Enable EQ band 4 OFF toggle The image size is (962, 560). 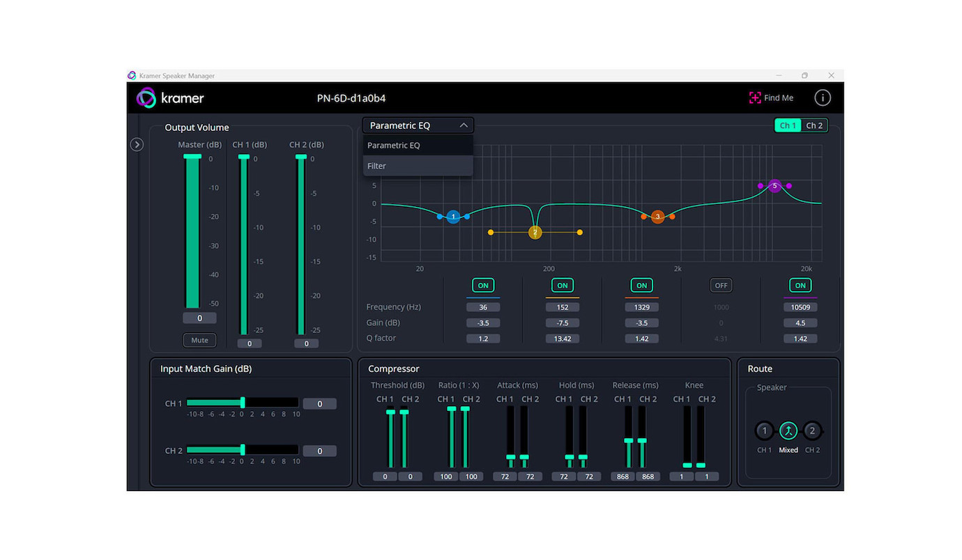coord(721,286)
